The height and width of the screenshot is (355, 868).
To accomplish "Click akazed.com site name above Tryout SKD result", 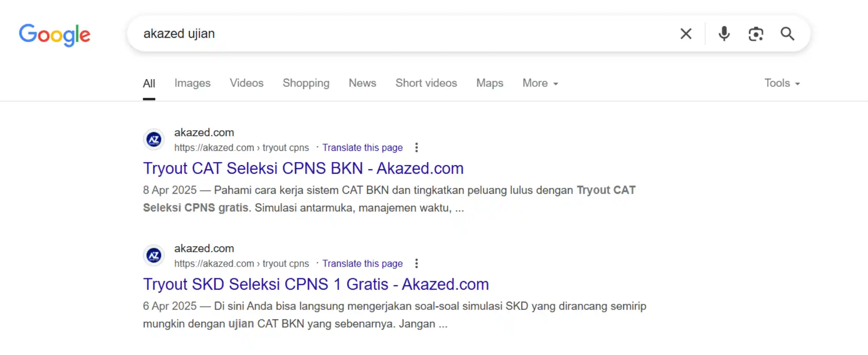I will point(204,248).
